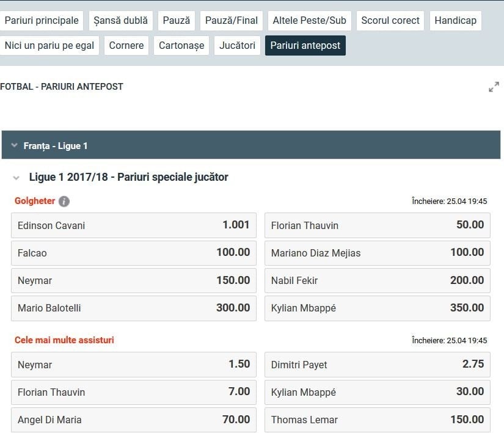This screenshot has width=504, height=433.
Task: Select the Scorul corect tab
Action: [x=390, y=20]
